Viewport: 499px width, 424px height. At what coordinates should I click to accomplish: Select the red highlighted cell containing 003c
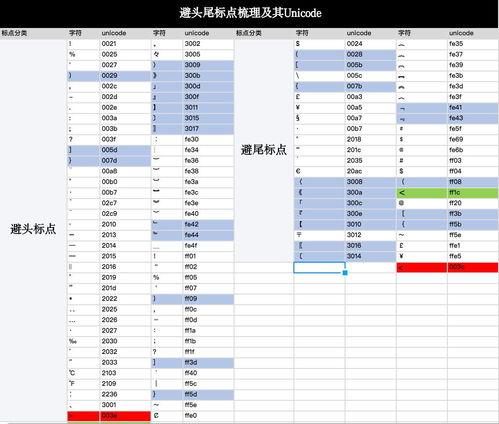click(473, 267)
